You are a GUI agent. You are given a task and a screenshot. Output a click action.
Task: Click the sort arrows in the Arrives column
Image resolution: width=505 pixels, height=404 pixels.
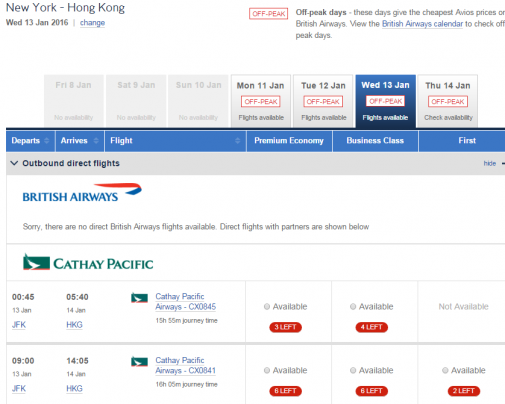(96, 141)
